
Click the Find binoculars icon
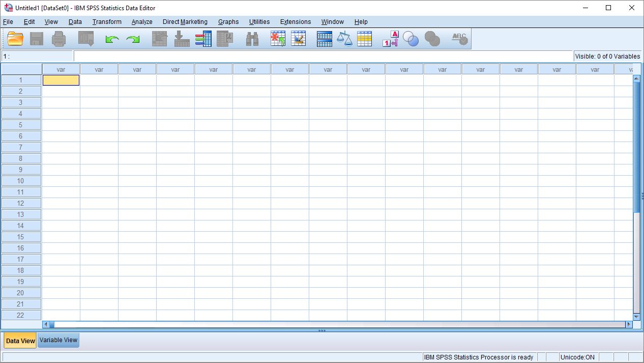pos(252,39)
